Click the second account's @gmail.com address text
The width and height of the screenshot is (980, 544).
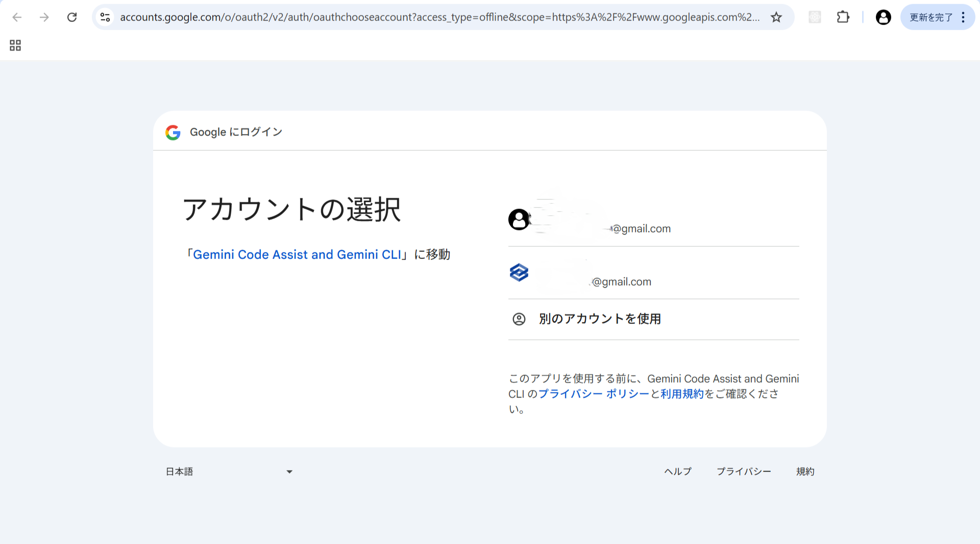pos(622,282)
